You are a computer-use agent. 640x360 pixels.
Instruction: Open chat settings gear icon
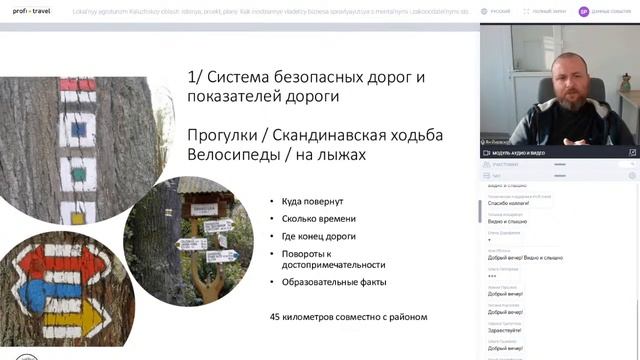point(632,176)
